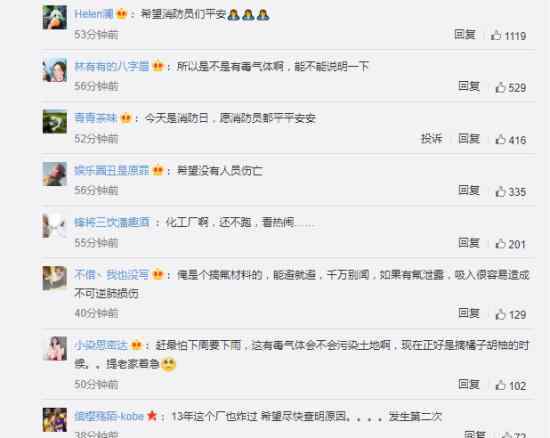
Task: Click thumbs-up icon showing 335
Action: (500, 191)
